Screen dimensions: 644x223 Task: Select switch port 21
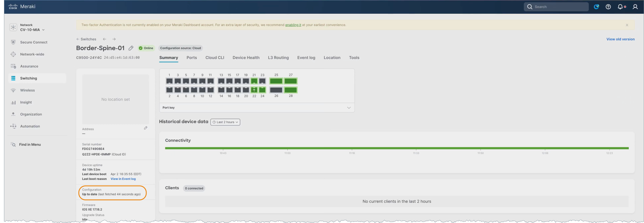[x=254, y=81]
